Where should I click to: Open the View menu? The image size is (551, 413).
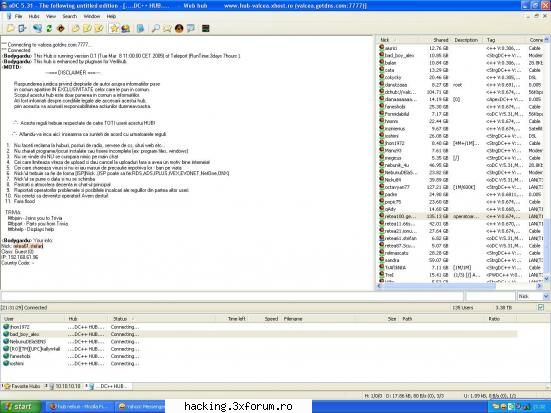(x=51, y=16)
